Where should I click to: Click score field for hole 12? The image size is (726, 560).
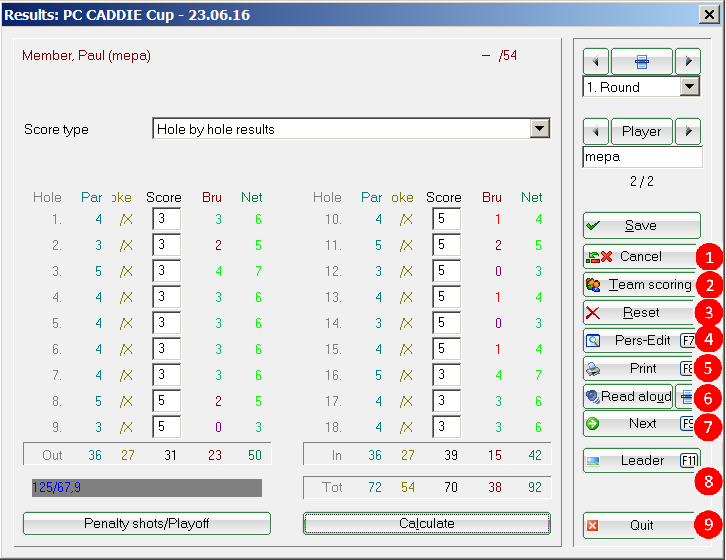point(447,271)
